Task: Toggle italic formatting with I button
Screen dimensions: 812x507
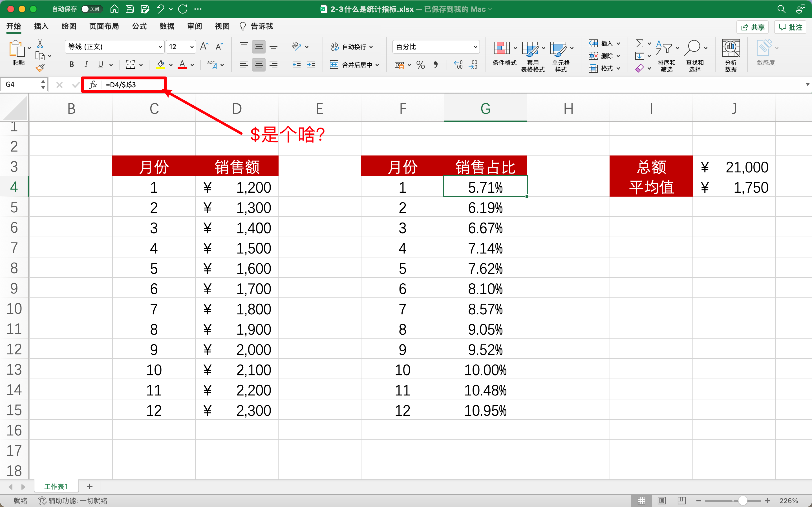Action: [86, 65]
